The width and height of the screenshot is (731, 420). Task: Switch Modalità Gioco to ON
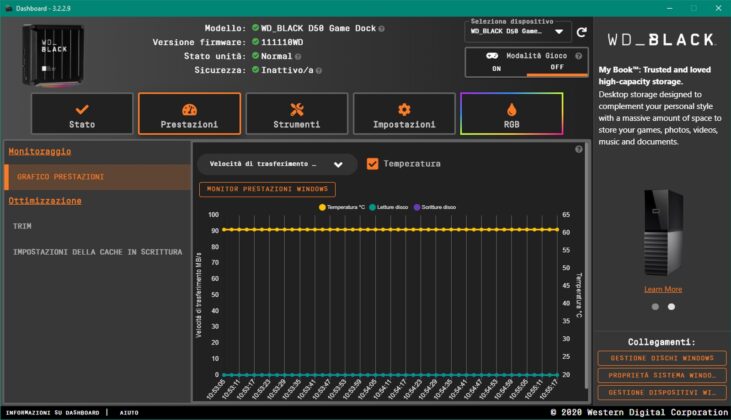coord(497,69)
